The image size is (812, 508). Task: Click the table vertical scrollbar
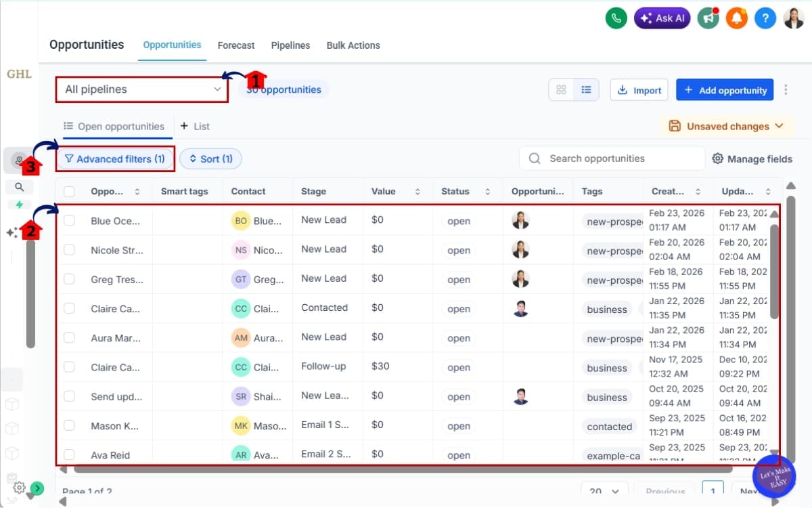[x=774, y=271]
